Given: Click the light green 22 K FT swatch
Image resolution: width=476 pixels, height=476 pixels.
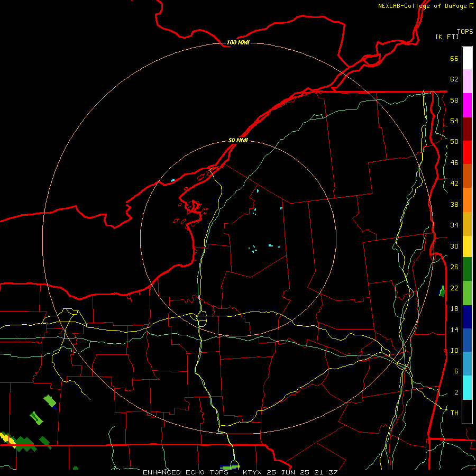Looking at the screenshot, I should (467, 293).
